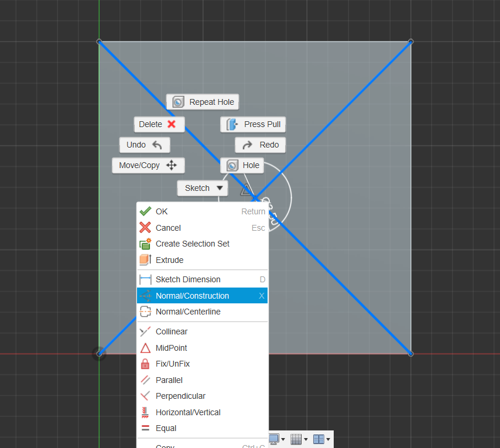Select Create Selection Set from context menu
Screen dimensions: 500x448
coord(192,244)
